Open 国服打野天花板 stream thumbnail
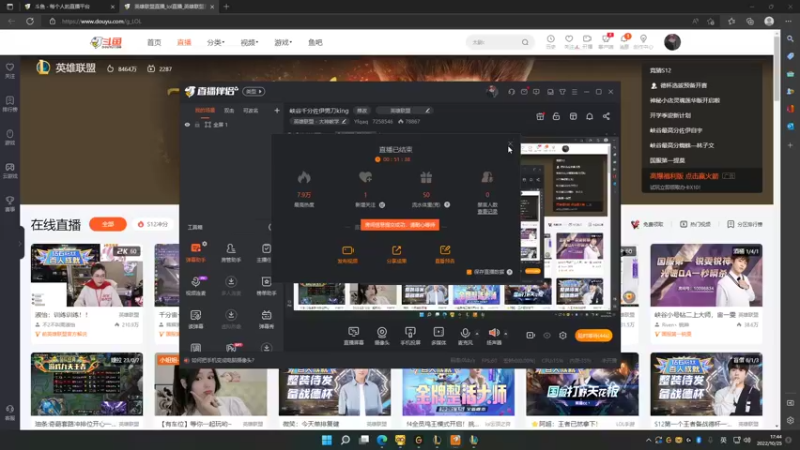800x450 pixels. [582, 391]
